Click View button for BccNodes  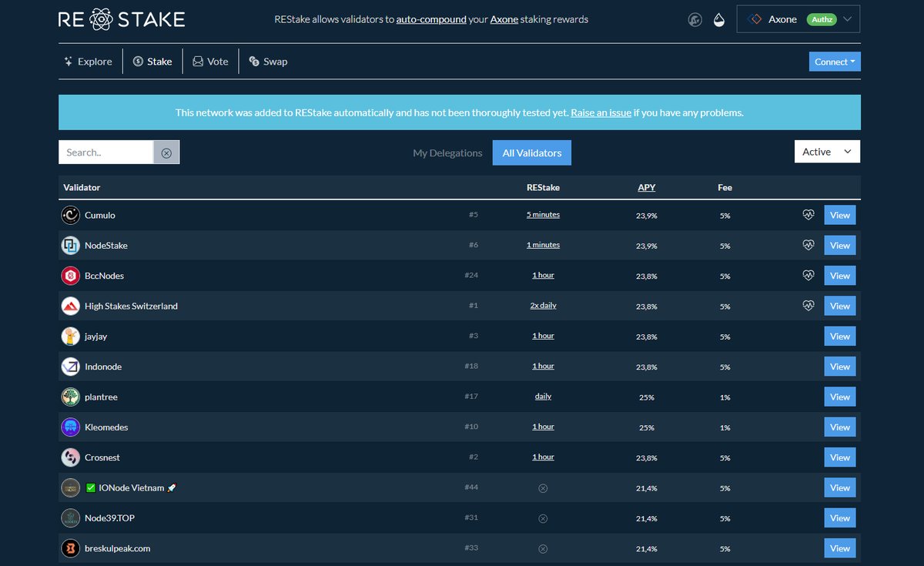pos(840,276)
